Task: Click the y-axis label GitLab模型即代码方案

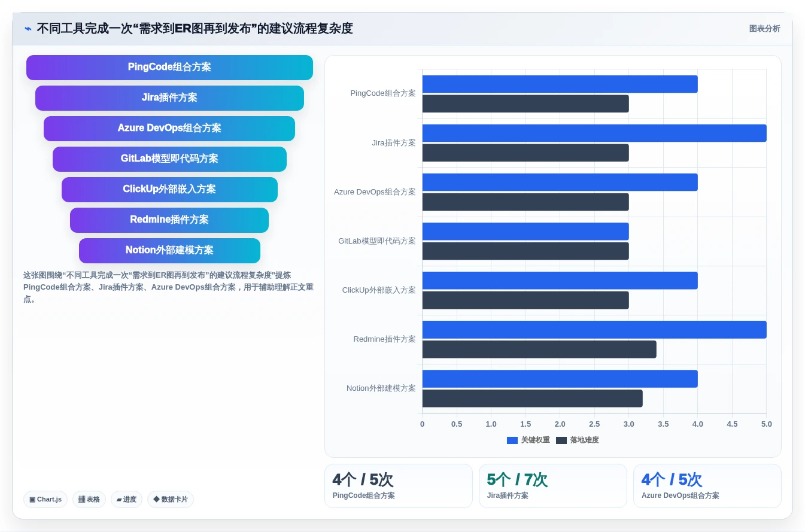Action: (377, 241)
